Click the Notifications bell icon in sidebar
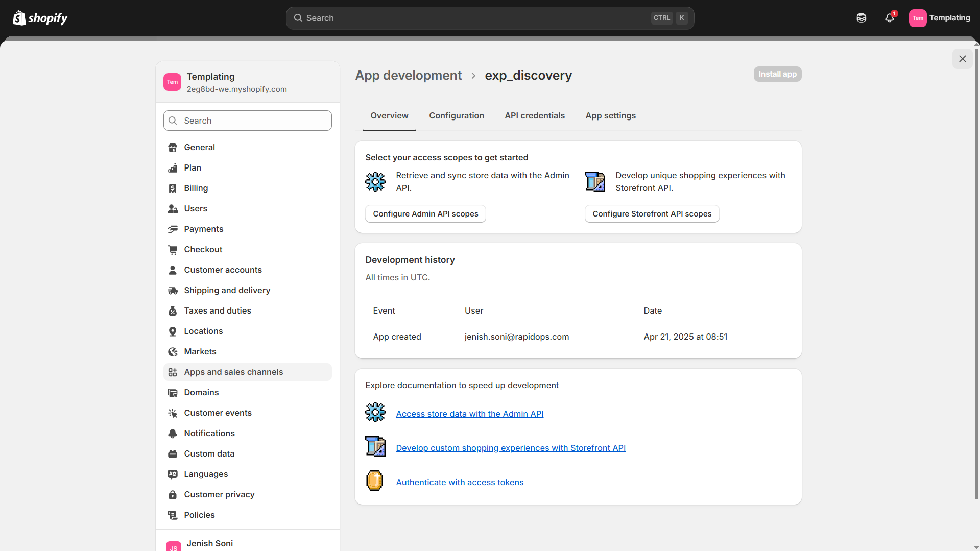The width and height of the screenshot is (980, 551). [x=173, y=434]
